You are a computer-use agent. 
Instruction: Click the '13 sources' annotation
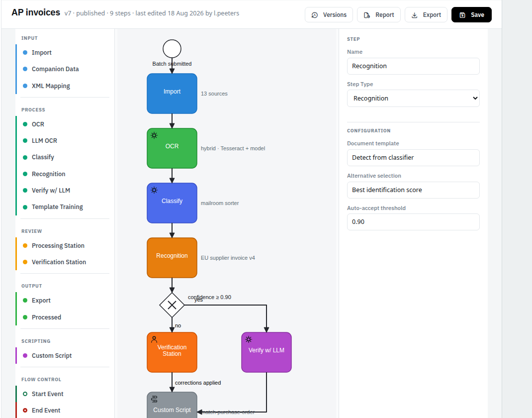(x=214, y=94)
